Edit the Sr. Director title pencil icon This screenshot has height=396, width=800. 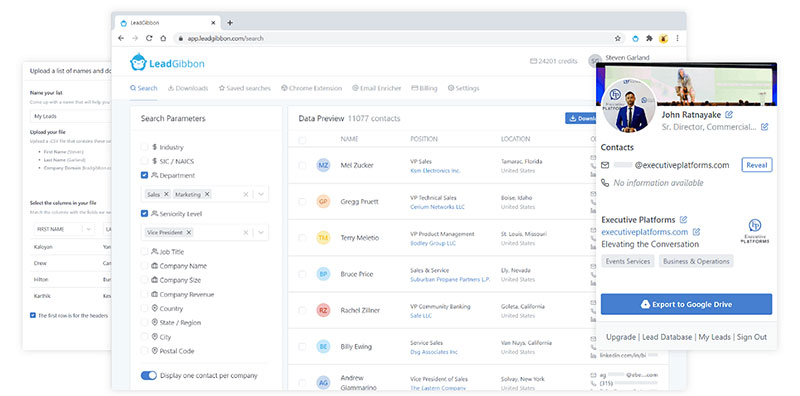point(764,127)
